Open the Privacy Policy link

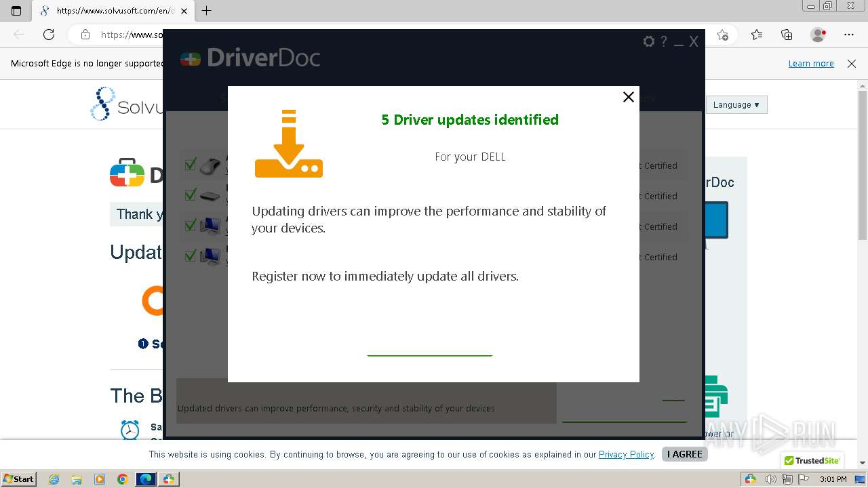pos(626,454)
